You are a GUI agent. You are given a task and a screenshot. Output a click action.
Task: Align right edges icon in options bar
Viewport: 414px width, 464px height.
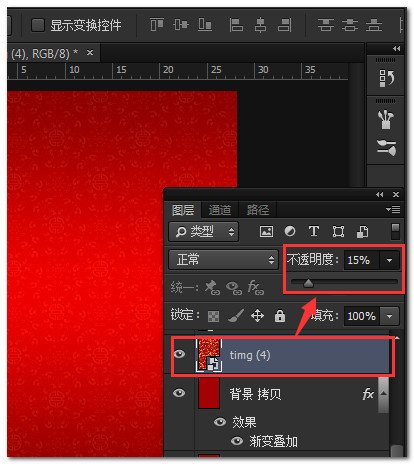pyautogui.click(x=284, y=25)
